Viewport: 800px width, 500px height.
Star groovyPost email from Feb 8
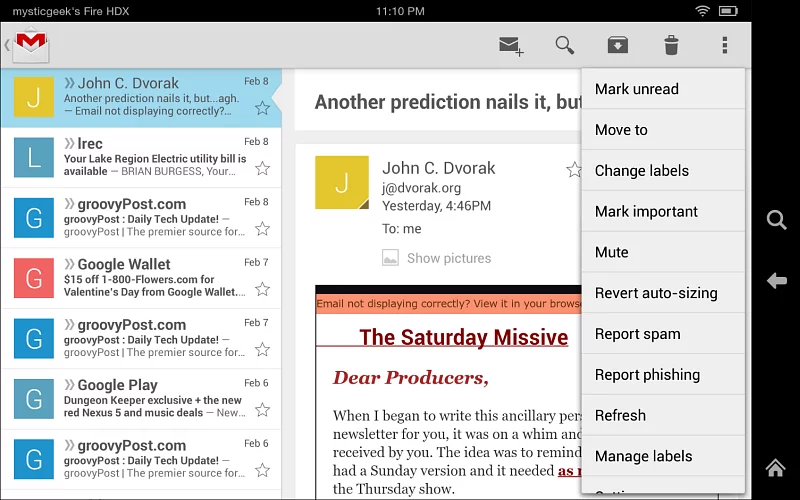pyautogui.click(x=262, y=229)
